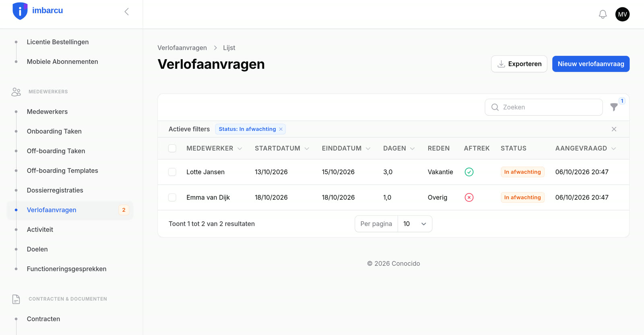Toggle the select-all checkbox in the table header
This screenshot has width=644, height=335.
click(172, 148)
